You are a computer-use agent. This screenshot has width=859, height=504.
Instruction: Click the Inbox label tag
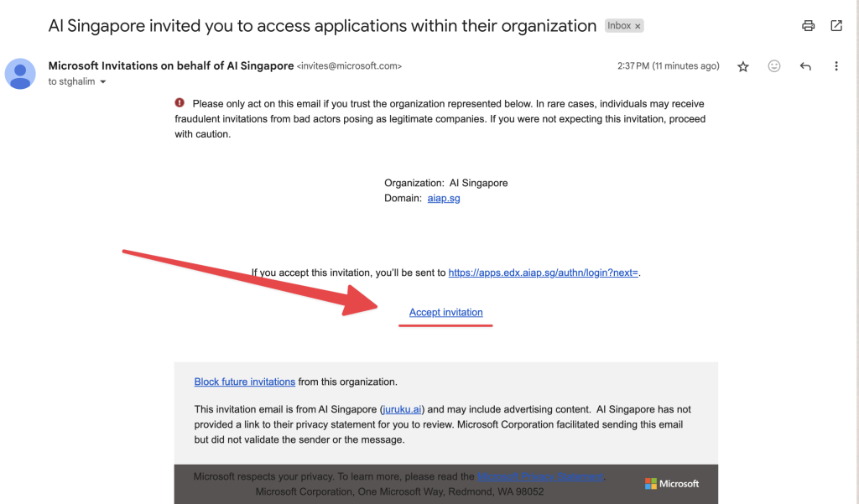pyautogui.click(x=618, y=26)
